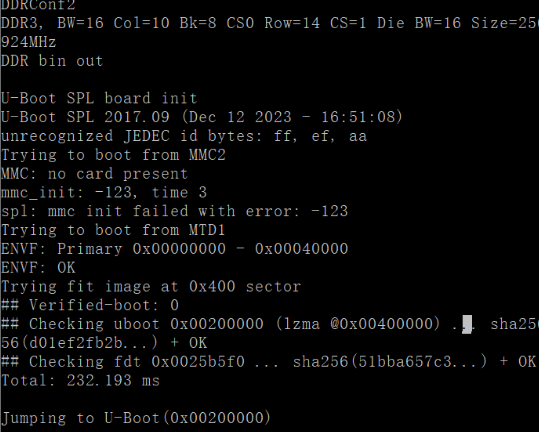Viewport: 539px width, 432px height.
Task: Click the "mmc_init: -123, time 3" line
Action: [104, 192]
